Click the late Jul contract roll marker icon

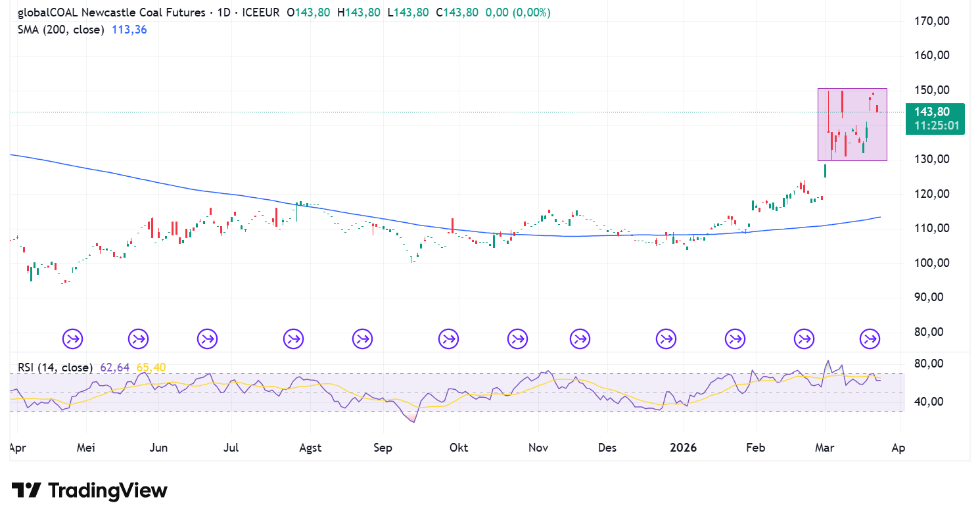(x=294, y=339)
